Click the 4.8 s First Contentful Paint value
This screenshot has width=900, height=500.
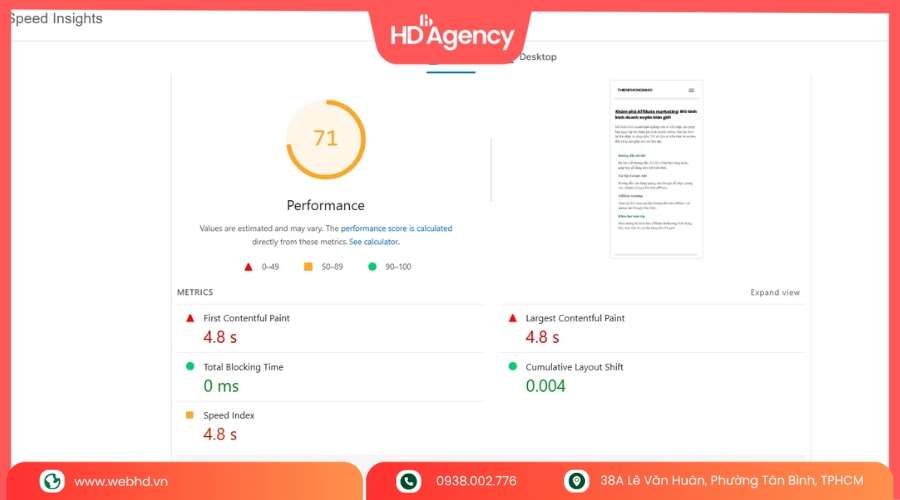click(x=220, y=337)
